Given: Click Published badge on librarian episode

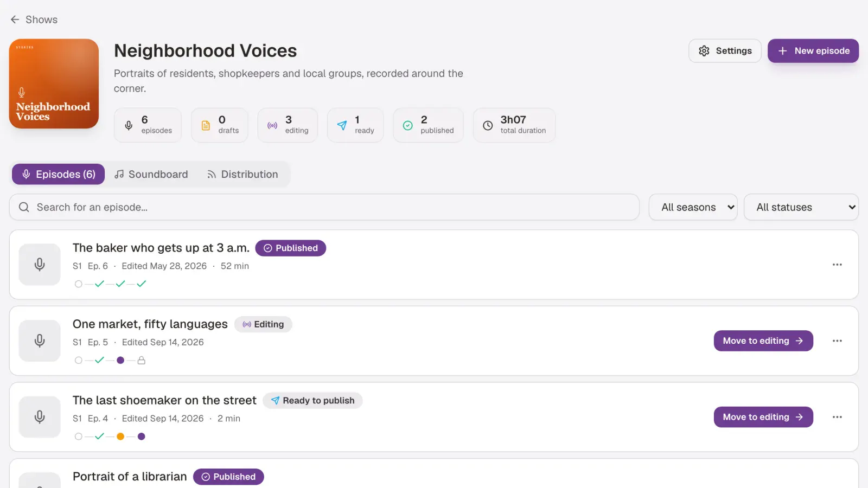Looking at the screenshot, I should point(228,477).
